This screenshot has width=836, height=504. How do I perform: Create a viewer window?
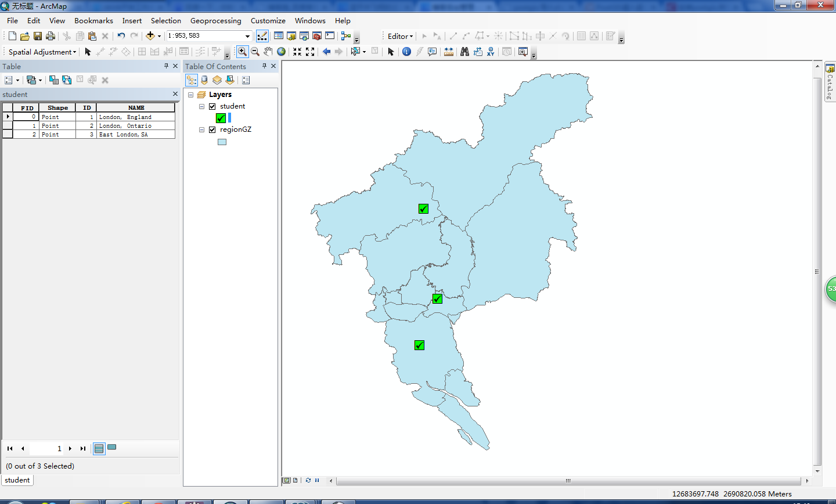(x=523, y=52)
